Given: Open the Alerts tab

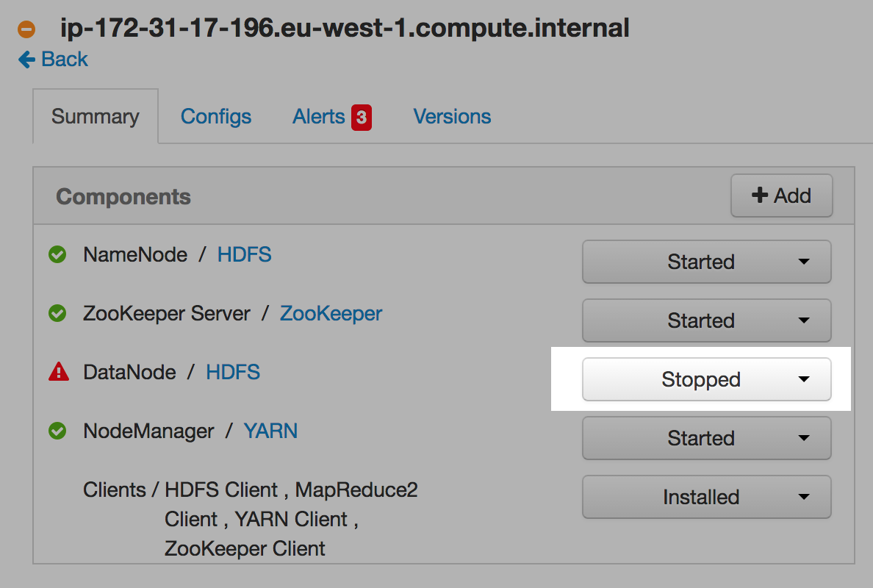Looking at the screenshot, I should pos(319,117).
